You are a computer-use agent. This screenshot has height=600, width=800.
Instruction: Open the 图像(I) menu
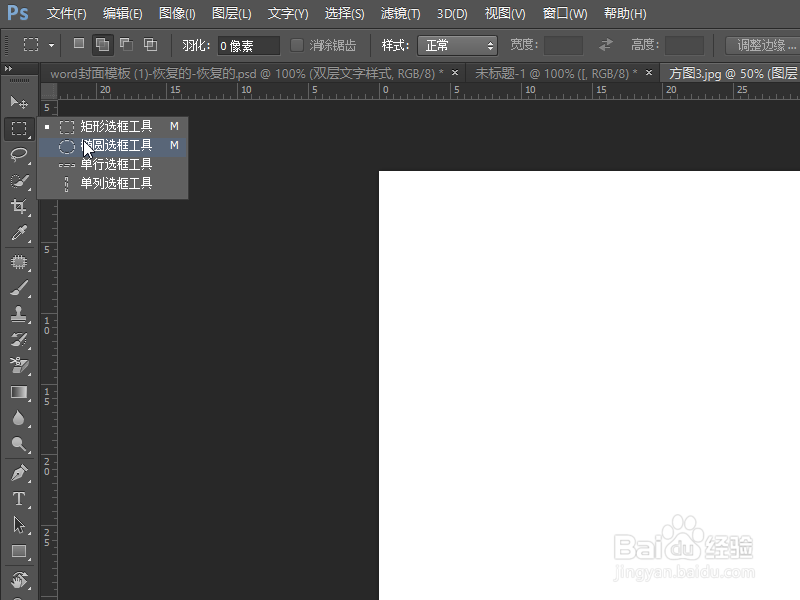(177, 14)
